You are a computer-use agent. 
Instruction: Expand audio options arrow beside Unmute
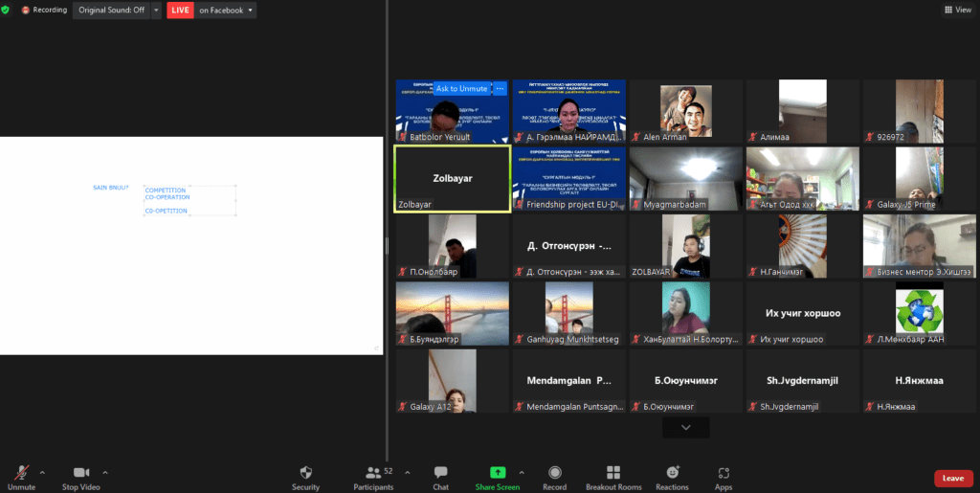click(42, 472)
